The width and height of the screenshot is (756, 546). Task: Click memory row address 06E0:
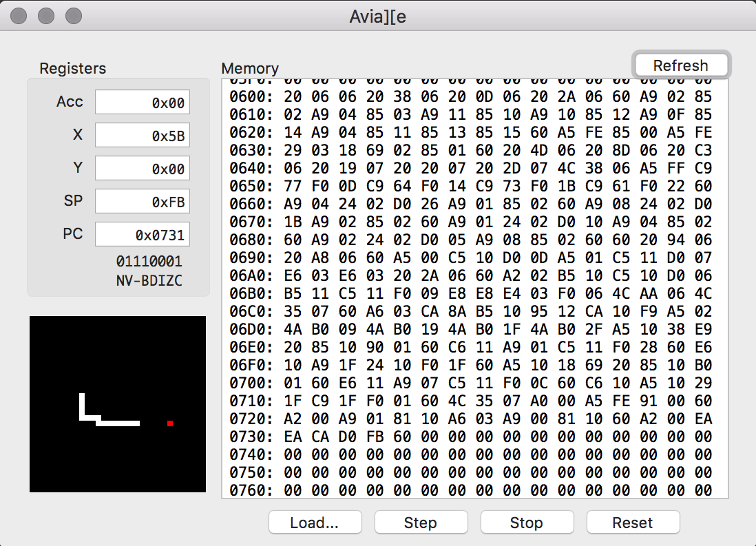tap(251, 347)
